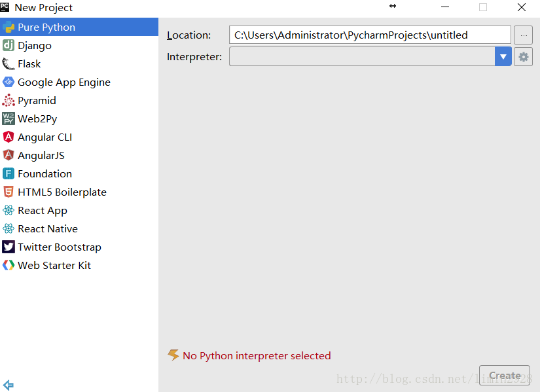This screenshot has height=392, width=540.
Task: Select HTML5 Boilerplate in project list
Action: click(79, 192)
